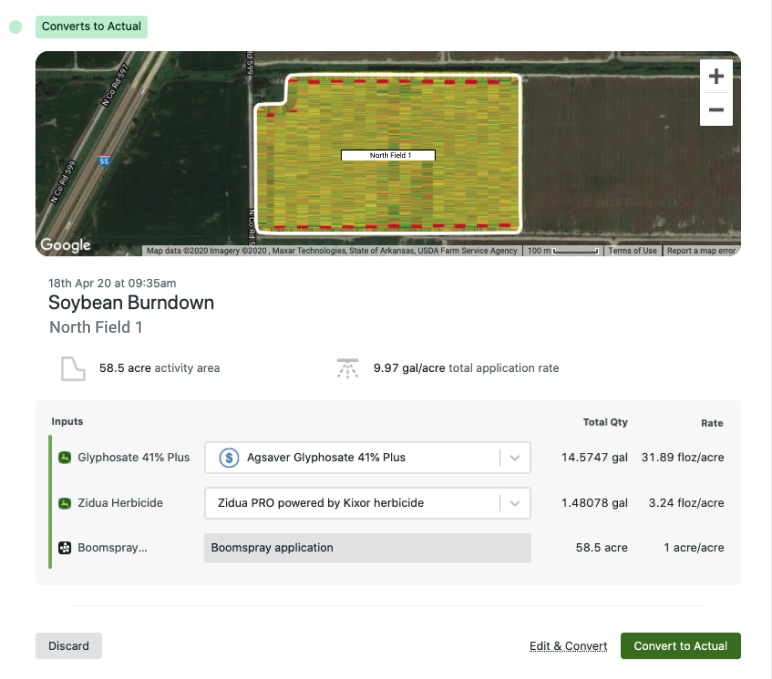Expand the Agsaver Glyphosate 41% Plus dropdown arrow
The image size is (772, 679).
coord(515,458)
